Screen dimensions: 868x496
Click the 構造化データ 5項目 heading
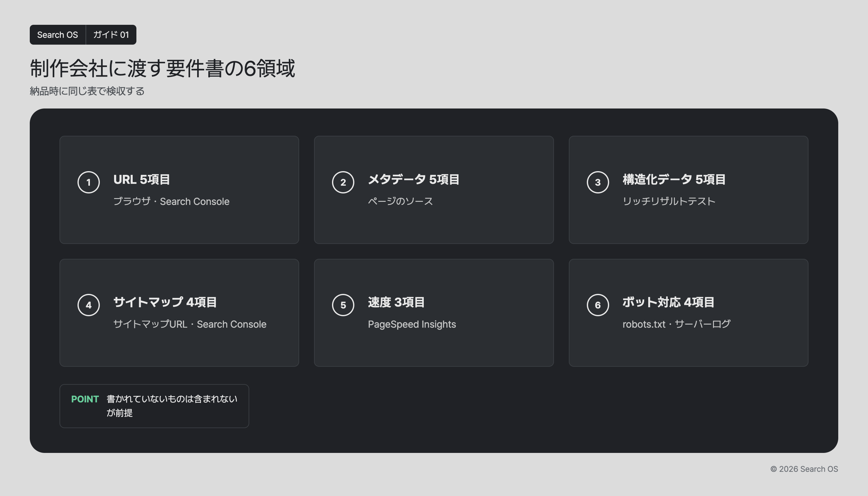coord(674,179)
